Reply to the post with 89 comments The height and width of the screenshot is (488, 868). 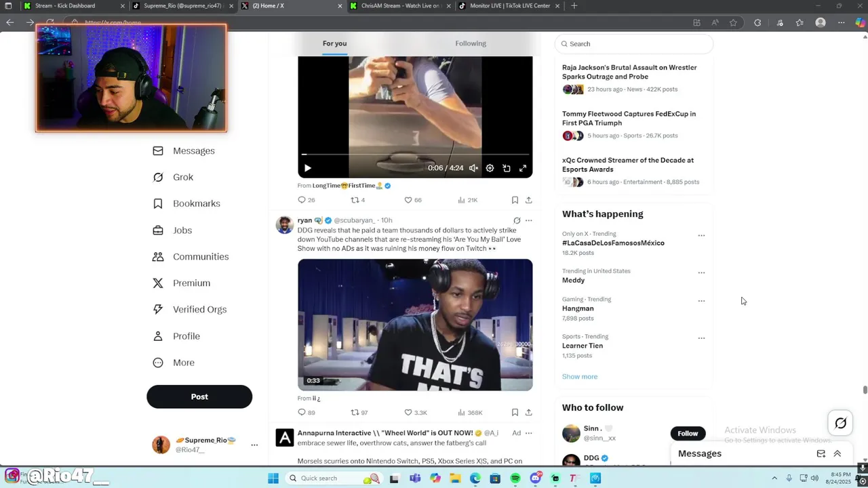tap(306, 412)
